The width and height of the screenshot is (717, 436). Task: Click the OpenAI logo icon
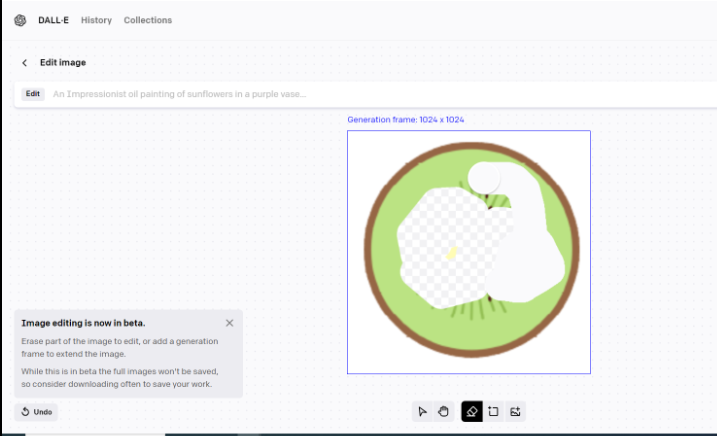(x=20, y=20)
